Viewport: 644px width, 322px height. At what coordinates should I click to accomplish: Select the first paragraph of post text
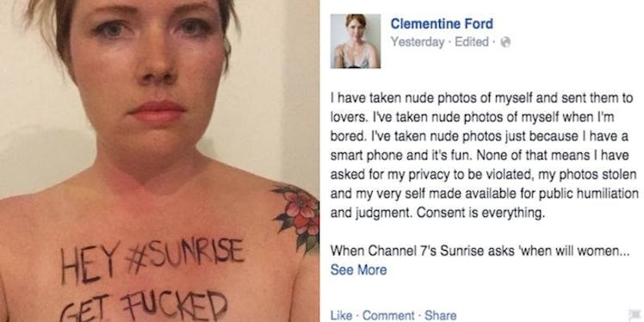pos(485,156)
